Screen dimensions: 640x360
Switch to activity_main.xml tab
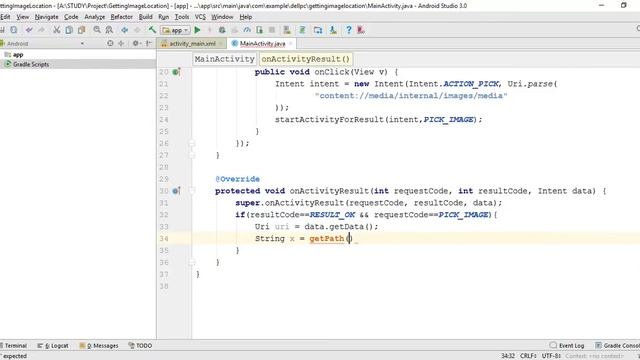(x=192, y=43)
